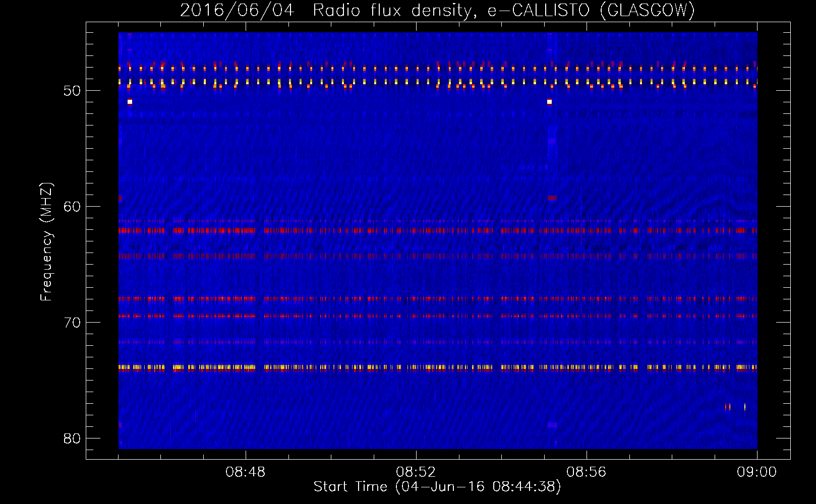Click the 50 MHz frequency tick label

(72, 91)
